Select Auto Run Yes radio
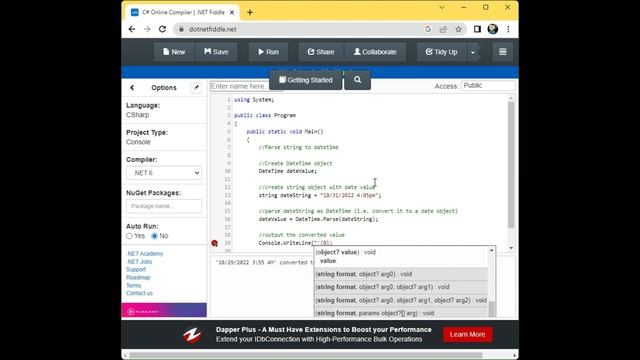The width and height of the screenshot is (640, 360). pyautogui.click(x=129, y=236)
